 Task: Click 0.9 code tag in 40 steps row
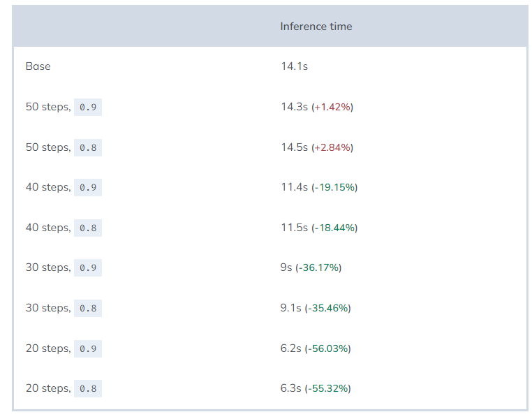pos(88,188)
